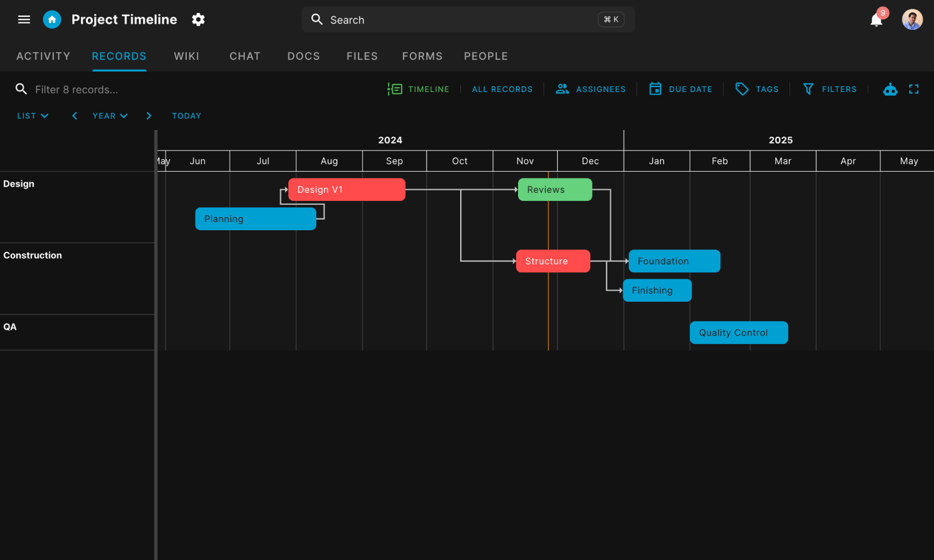Open the FORMS tab
This screenshot has height=560, width=934.
pos(422,56)
